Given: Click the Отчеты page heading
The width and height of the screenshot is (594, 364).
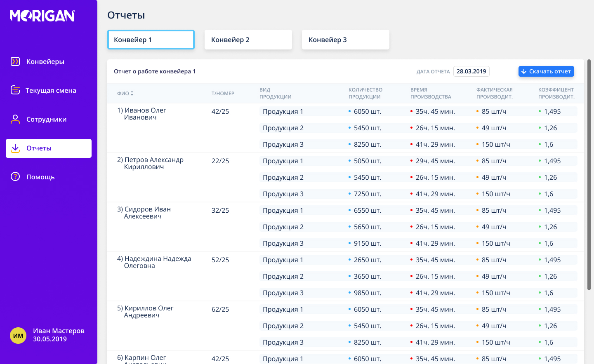Looking at the screenshot, I should [126, 15].
